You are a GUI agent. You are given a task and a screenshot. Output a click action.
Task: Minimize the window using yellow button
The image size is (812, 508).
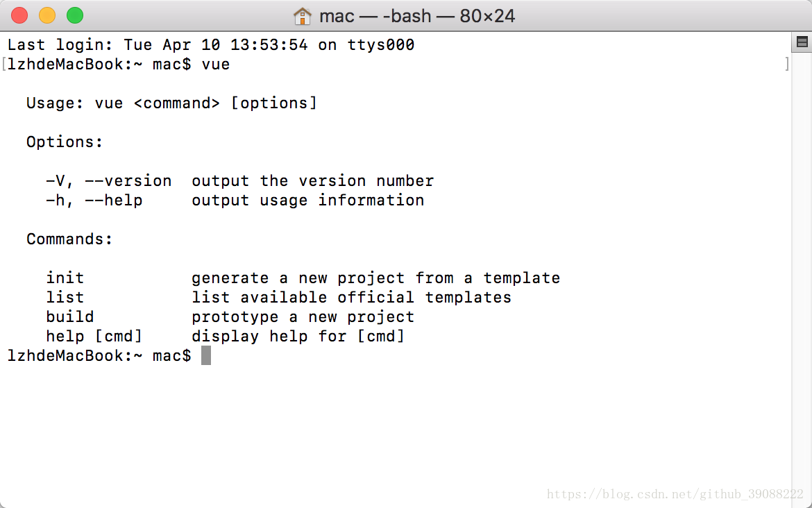pos(47,15)
